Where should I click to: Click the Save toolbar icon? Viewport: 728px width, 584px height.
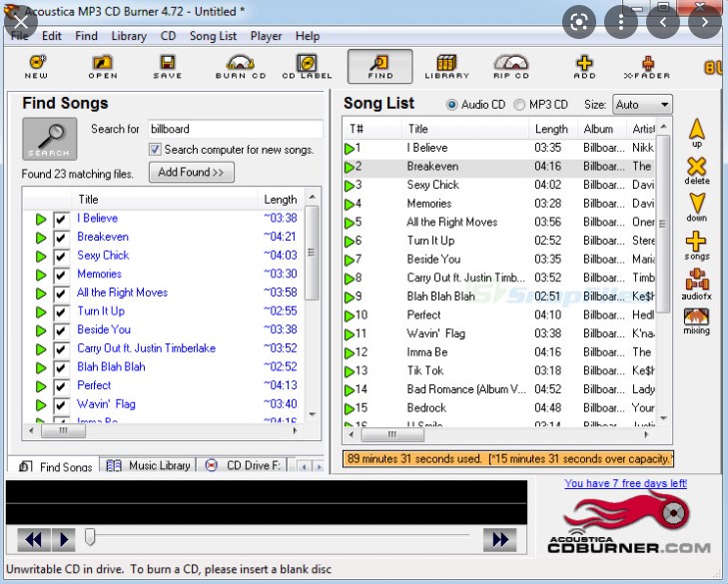[168, 66]
